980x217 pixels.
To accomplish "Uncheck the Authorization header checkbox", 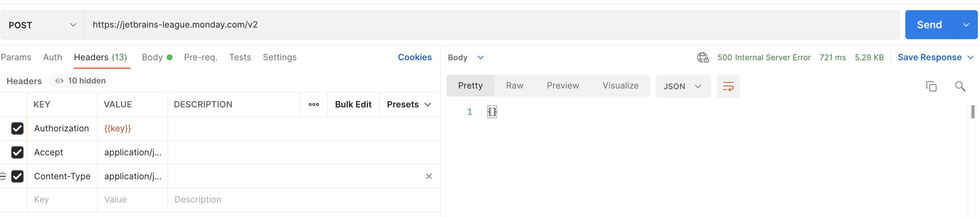I will coord(17,128).
